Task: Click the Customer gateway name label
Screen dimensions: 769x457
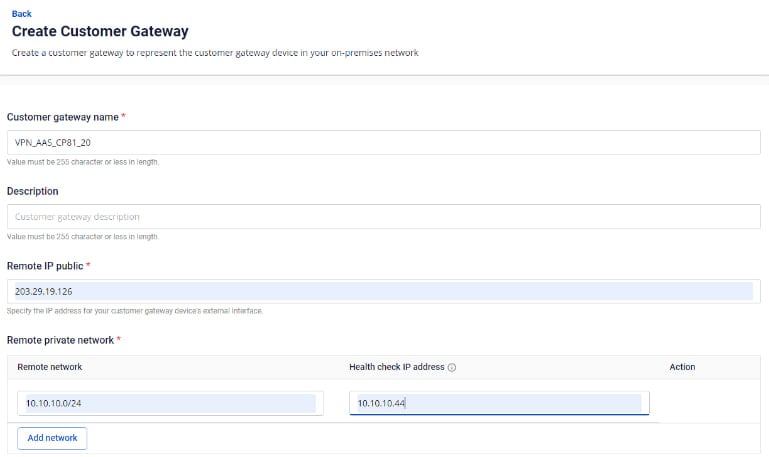Action: coord(64,117)
